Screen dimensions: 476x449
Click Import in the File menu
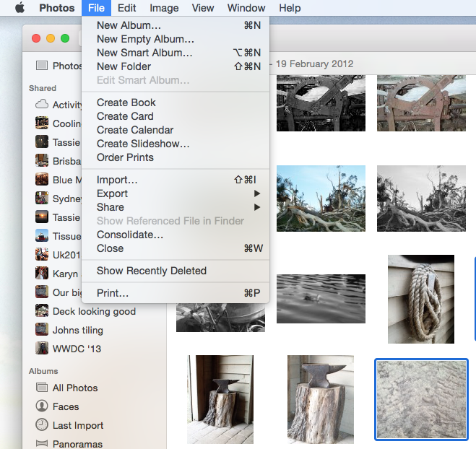tap(117, 180)
